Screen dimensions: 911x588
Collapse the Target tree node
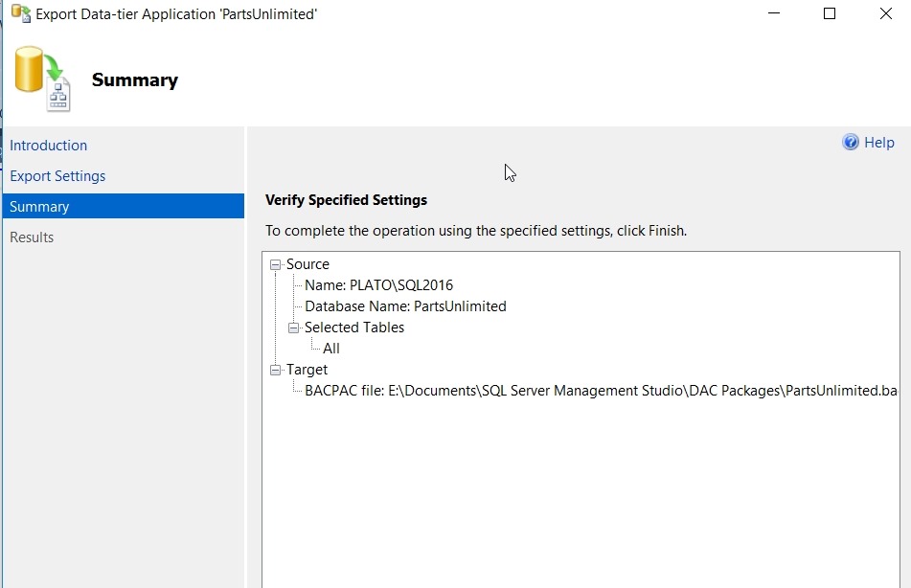276,370
